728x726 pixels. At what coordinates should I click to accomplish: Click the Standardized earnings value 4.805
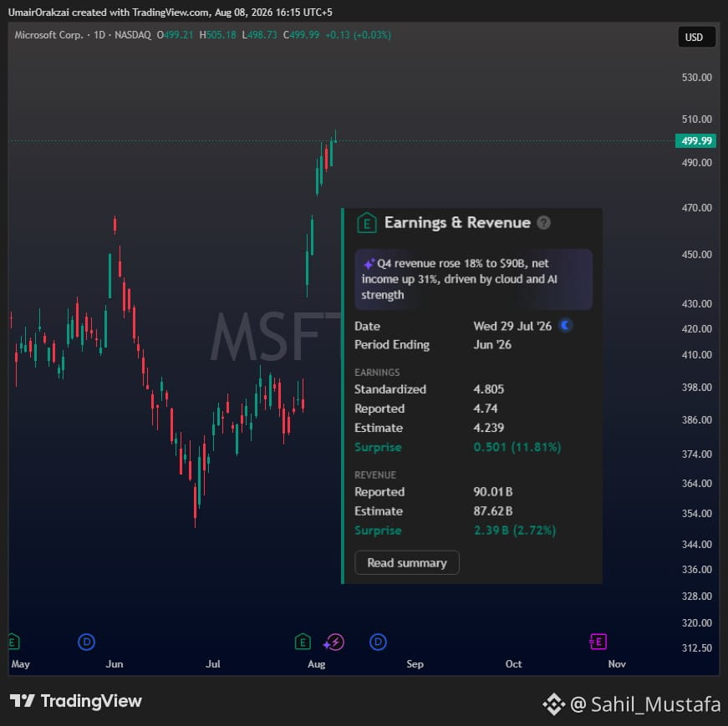(488, 389)
